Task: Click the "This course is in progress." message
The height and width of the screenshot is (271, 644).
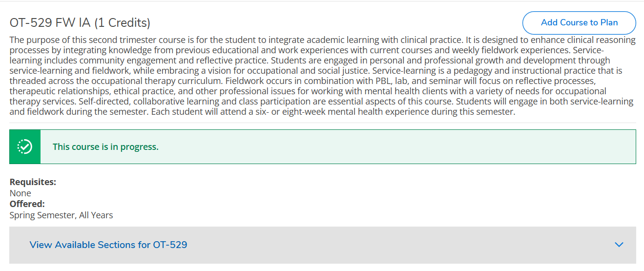Action: click(105, 147)
